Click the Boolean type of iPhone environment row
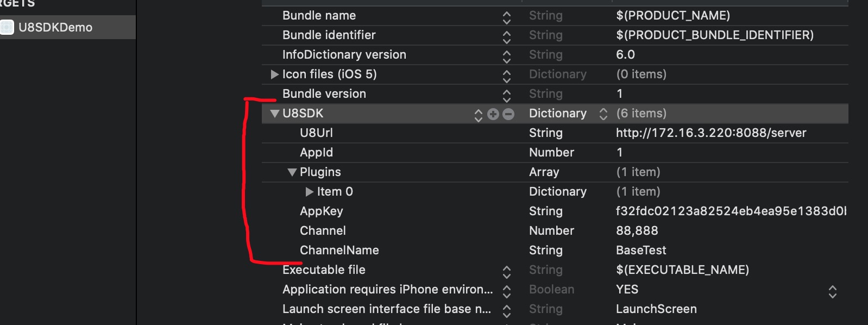The image size is (868, 325). (x=551, y=290)
